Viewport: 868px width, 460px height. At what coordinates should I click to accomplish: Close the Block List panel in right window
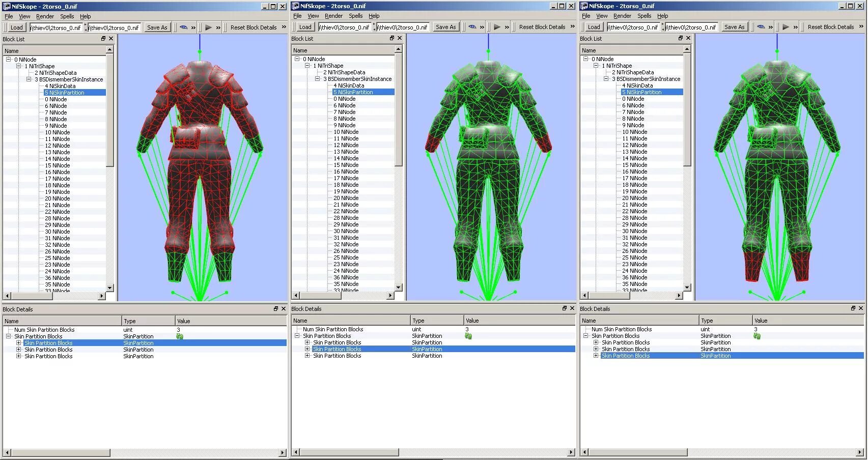pyautogui.click(x=688, y=38)
